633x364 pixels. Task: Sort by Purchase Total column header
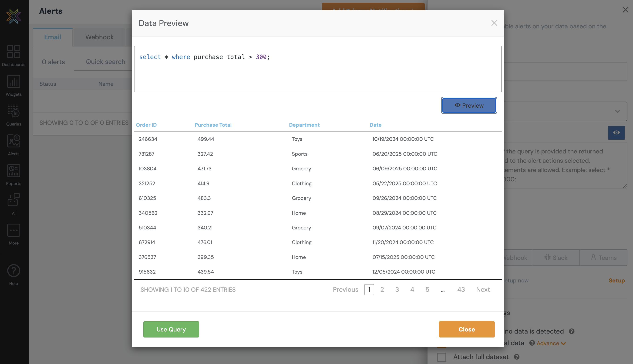click(x=213, y=125)
